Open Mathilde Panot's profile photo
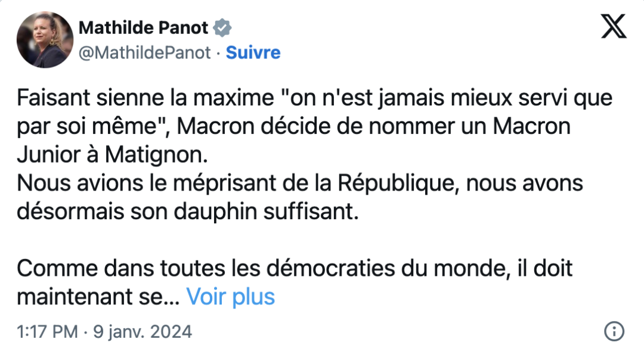 (x=45, y=39)
